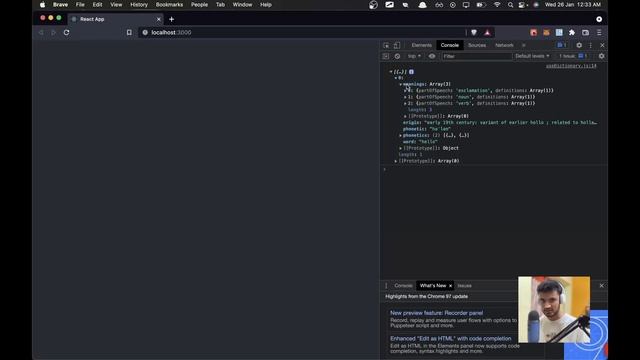Open the Bookmarks menu in the menu bar
Viewport: 640px width, 360px height.
[x=169, y=5]
